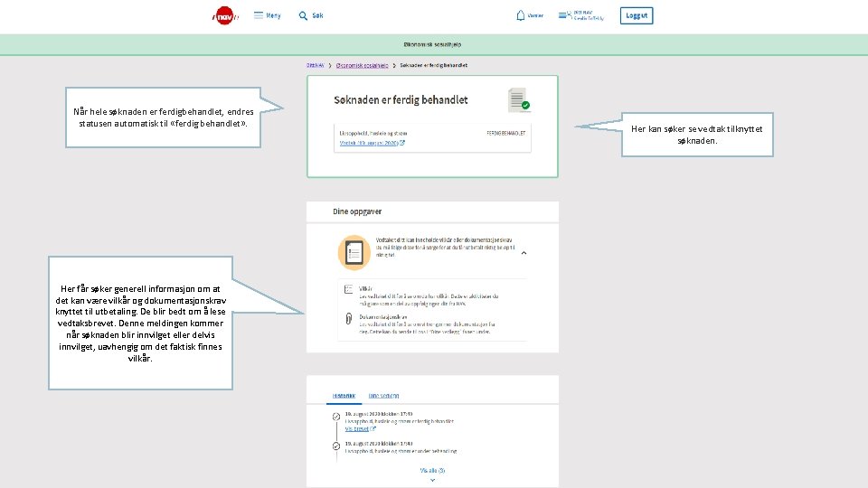Click the 'Livsopphold, husleie og strøm' text in the application card
868x488 pixels.
click(x=373, y=134)
